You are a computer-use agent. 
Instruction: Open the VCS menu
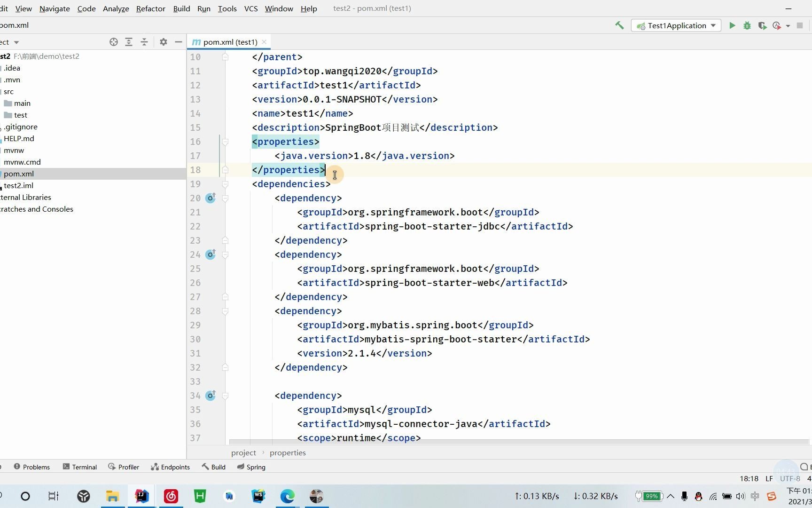(251, 8)
